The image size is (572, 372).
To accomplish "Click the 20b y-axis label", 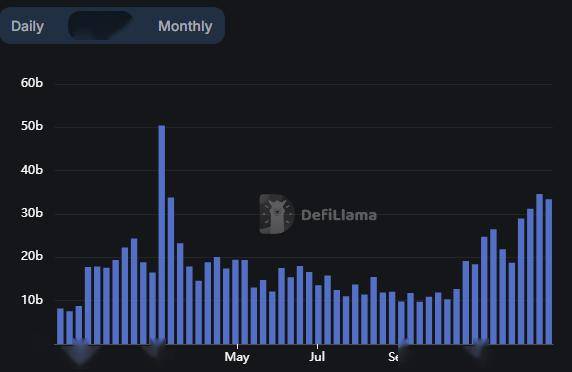I will tap(32, 256).
